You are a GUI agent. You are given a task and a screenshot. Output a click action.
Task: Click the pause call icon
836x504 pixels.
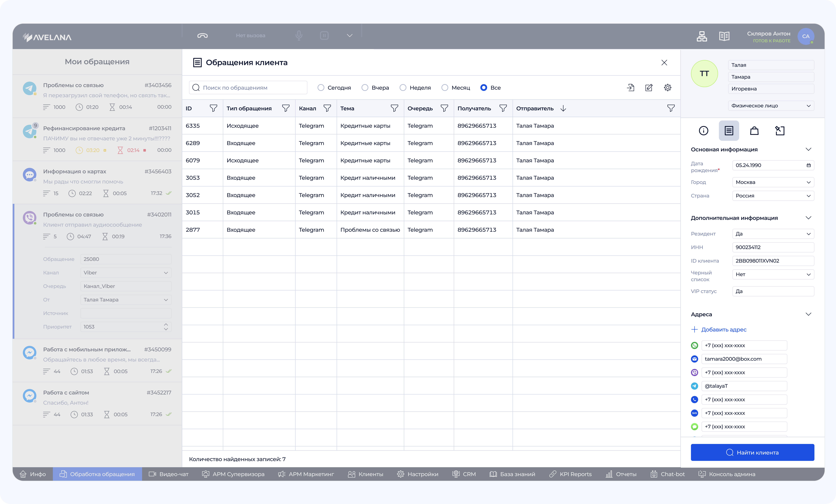tap(324, 36)
